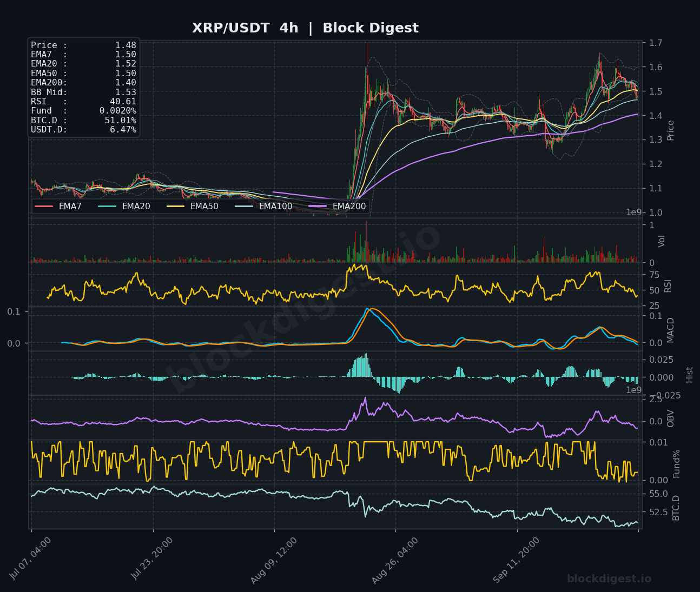Click the Sep 11, 20:00 time label
Viewport: 700px width, 592px height.
click(x=516, y=560)
